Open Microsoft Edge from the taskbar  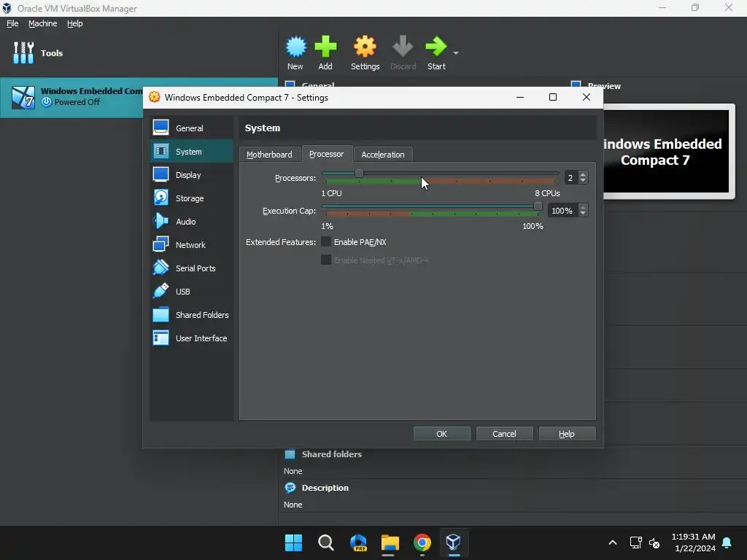click(358, 542)
